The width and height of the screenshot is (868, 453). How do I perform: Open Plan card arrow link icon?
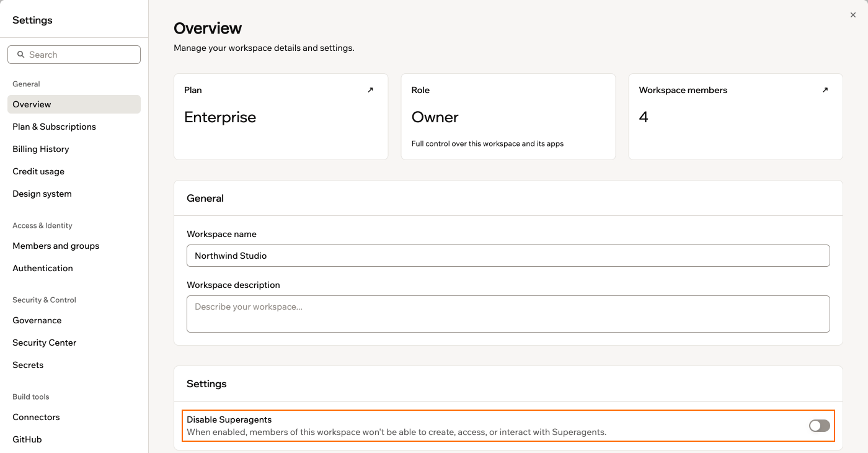370,90
